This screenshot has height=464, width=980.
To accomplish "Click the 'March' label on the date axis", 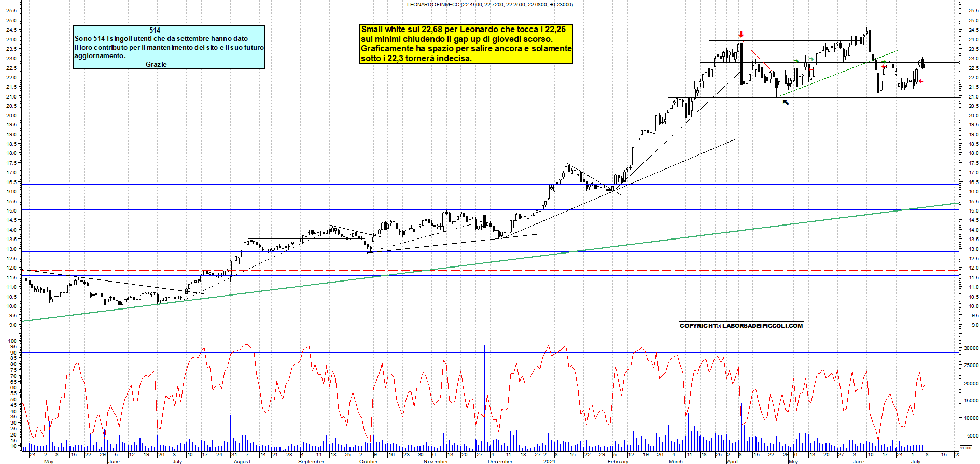I will click(676, 461).
